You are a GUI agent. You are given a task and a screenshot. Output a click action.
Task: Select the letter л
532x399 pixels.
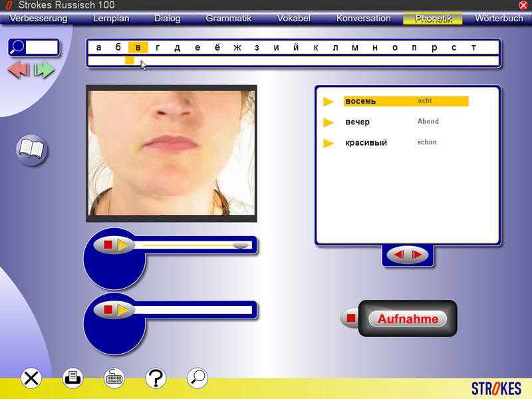coord(335,47)
